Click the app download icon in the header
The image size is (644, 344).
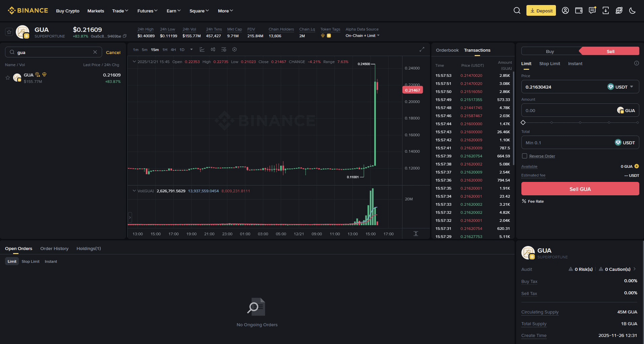(606, 10)
